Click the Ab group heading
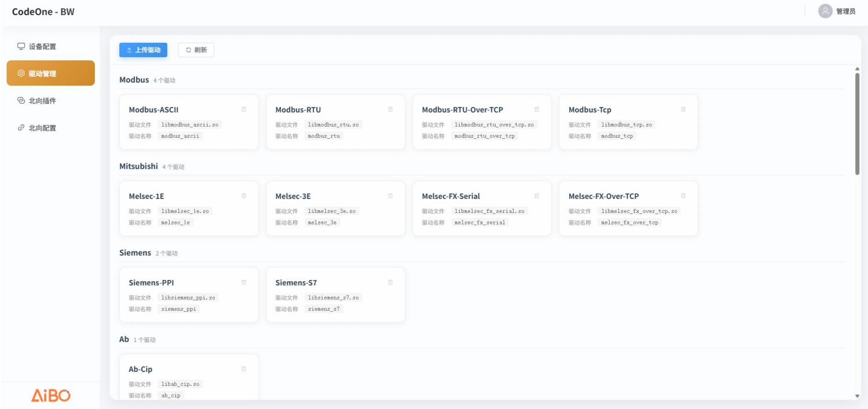 [124, 340]
